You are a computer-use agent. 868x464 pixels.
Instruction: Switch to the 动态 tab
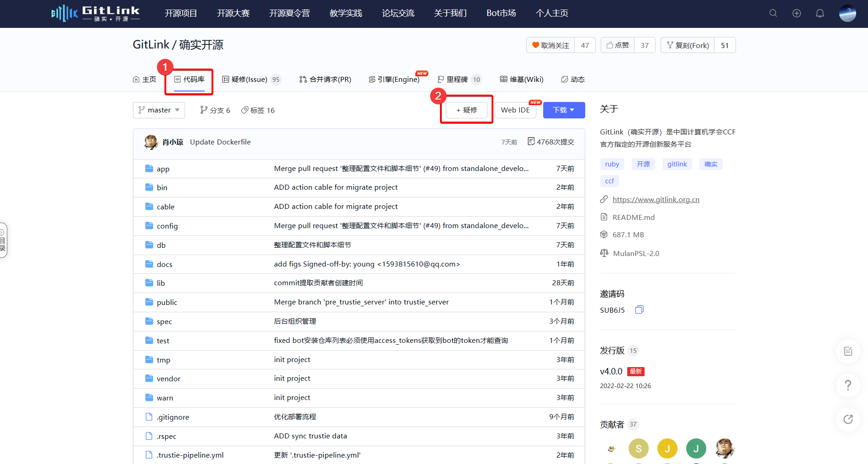573,80
